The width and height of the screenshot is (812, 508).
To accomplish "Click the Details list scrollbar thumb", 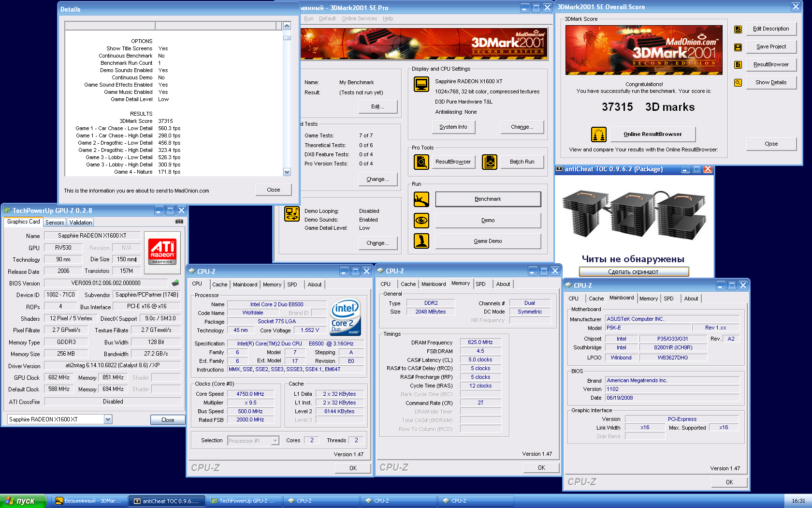I will click(287, 38).
